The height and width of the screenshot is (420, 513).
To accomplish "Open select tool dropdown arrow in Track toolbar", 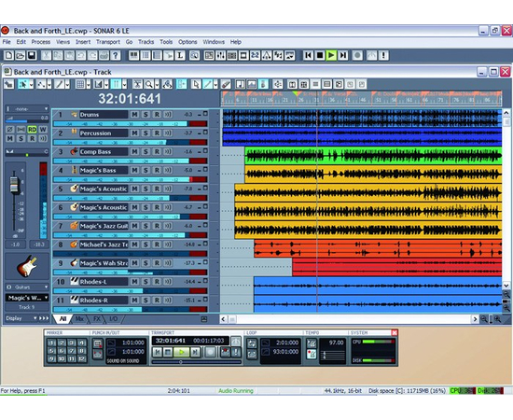I will 31,84.
